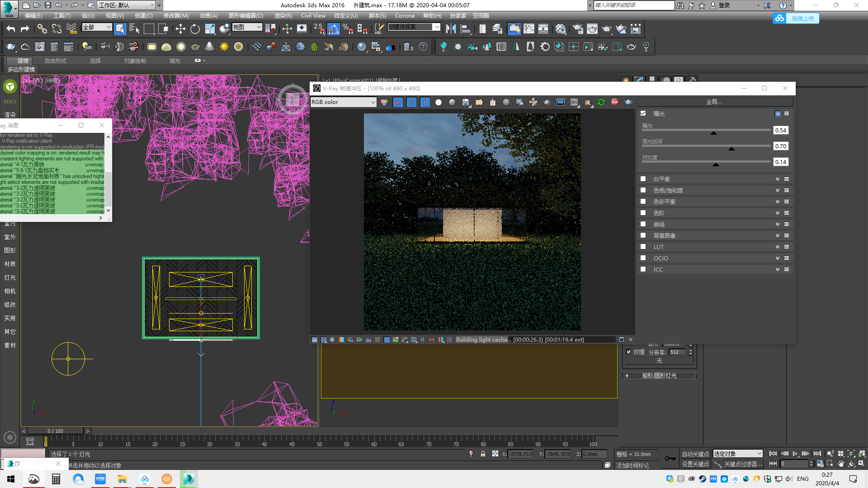Click the undo arrow in main toolbar
The width and height of the screenshot is (868, 488).
tap(11, 29)
